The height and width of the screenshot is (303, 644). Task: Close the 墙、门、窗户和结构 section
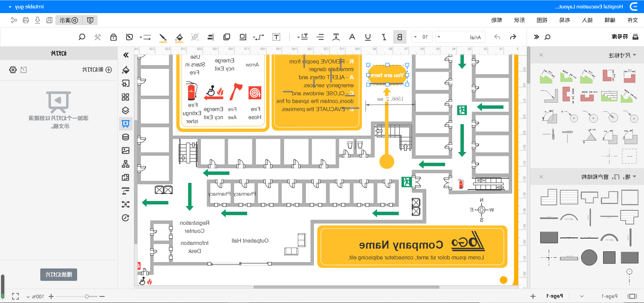click(541, 177)
